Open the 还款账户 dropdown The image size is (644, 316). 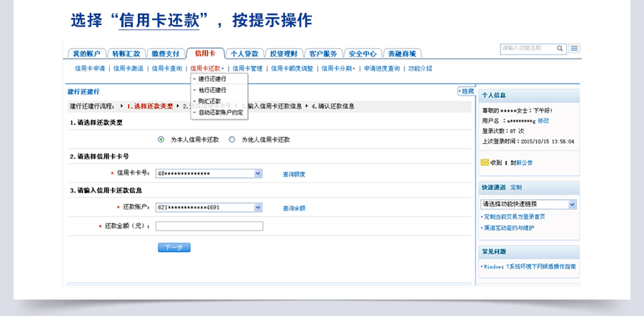258,207
